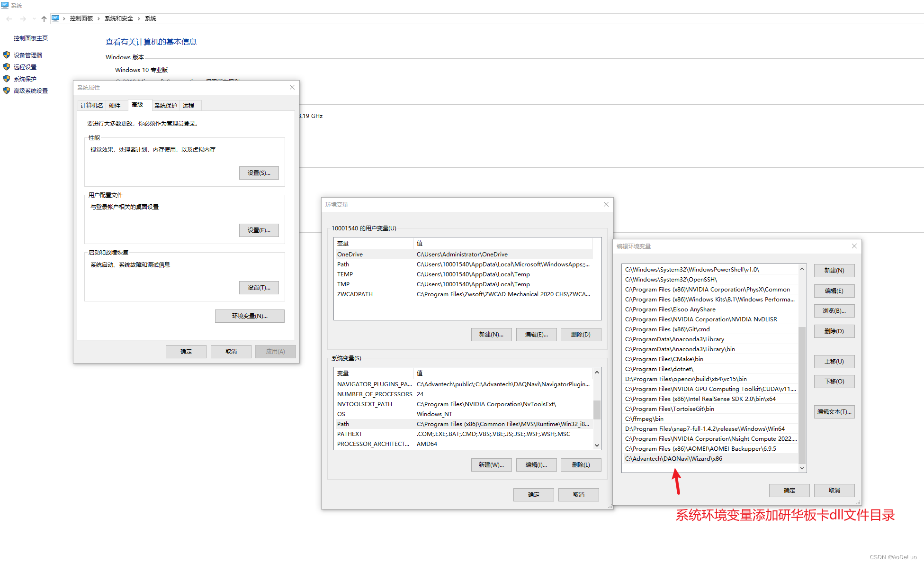
Task: Select TortoiseGit\bin path entry
Action: (x=710, y=409)
